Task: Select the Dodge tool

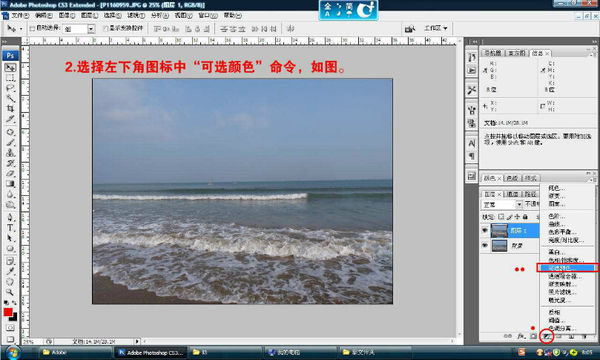Action: 10,205
